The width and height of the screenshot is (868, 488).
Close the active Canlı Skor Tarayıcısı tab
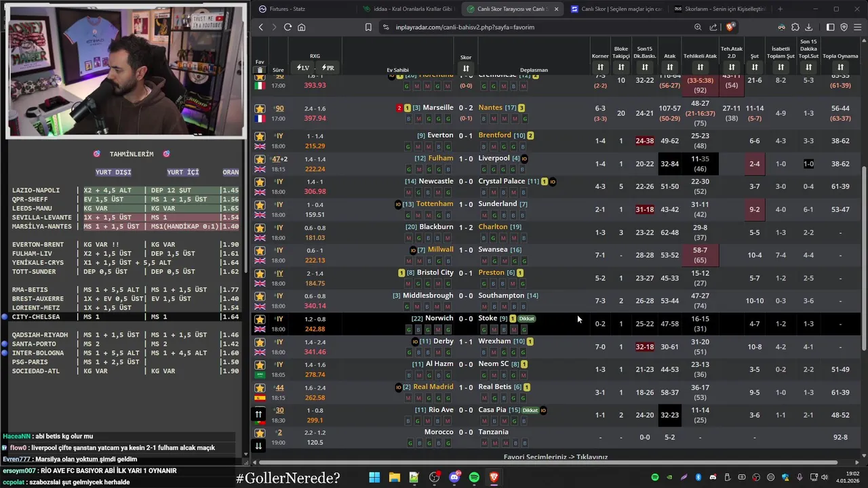coord(556,9)
